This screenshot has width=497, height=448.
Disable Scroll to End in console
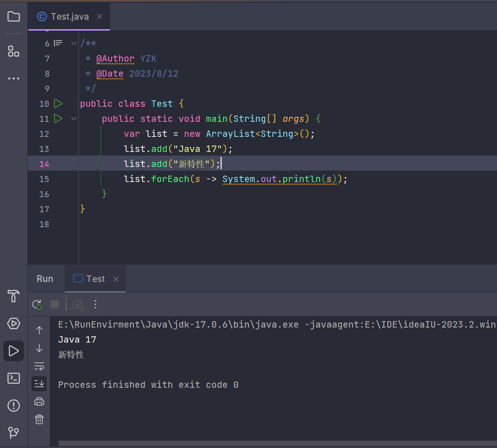(39, 384)
